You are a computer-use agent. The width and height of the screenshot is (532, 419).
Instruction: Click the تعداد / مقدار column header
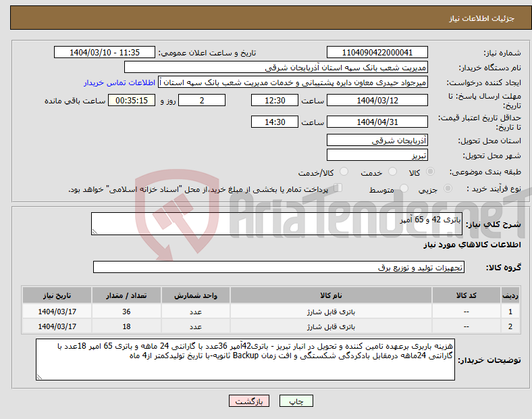(126, 295)
